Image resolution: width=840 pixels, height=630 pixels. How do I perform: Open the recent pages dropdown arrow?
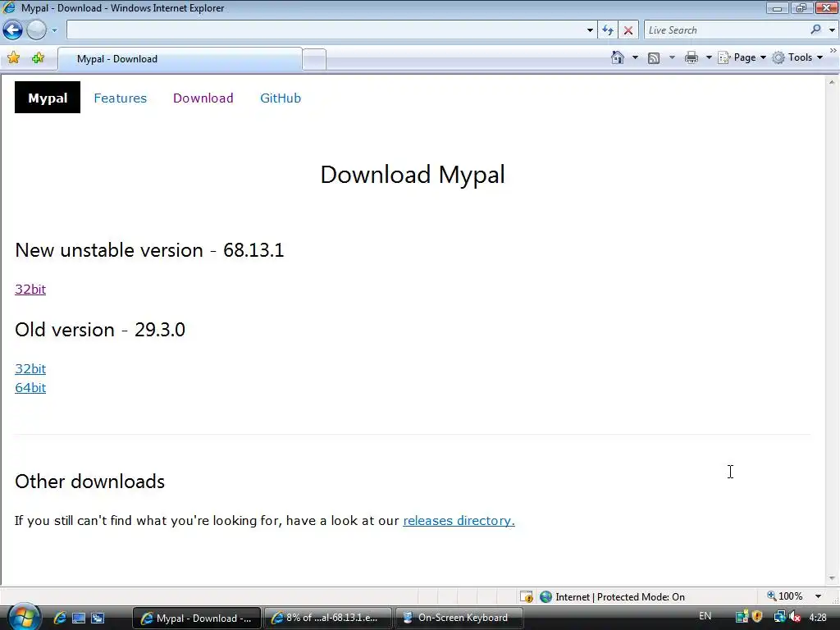[x=54, y=30]
